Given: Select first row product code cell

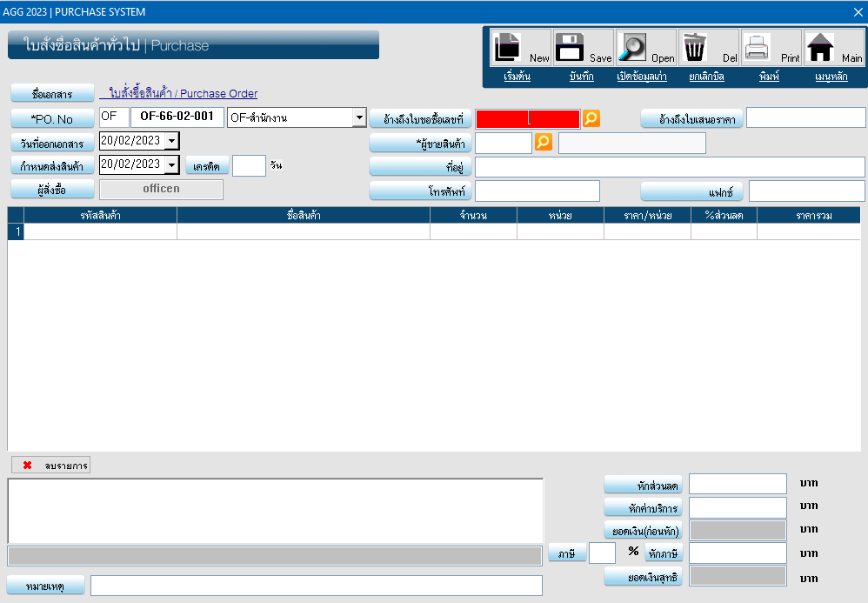Looking at the screenshot, I should click(100, 231).
